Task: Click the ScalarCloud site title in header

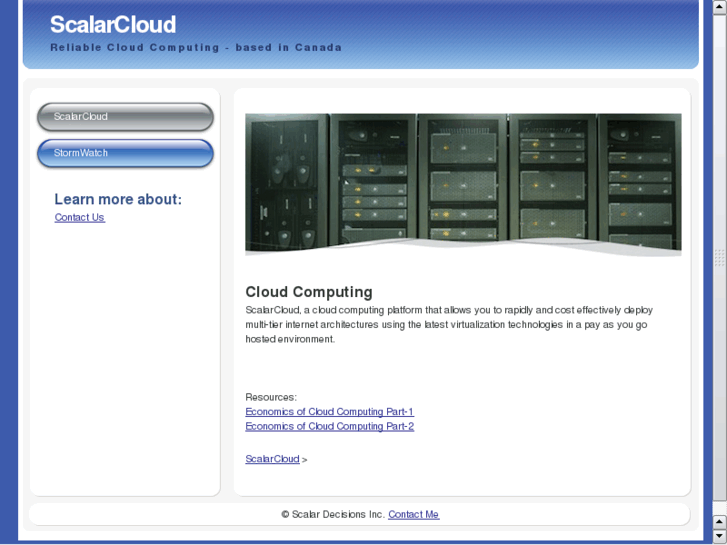Action: pyautogui.click(x=113, y=24)
